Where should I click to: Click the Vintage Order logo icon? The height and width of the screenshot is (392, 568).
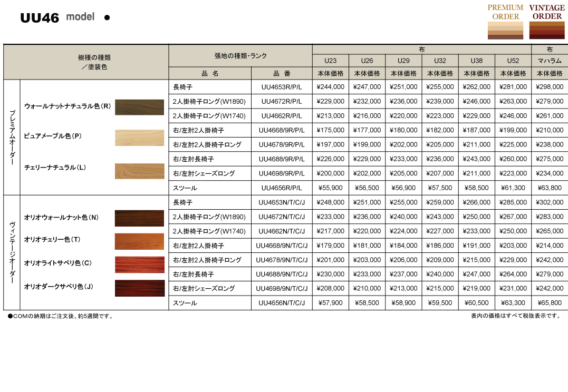(547, 22)
